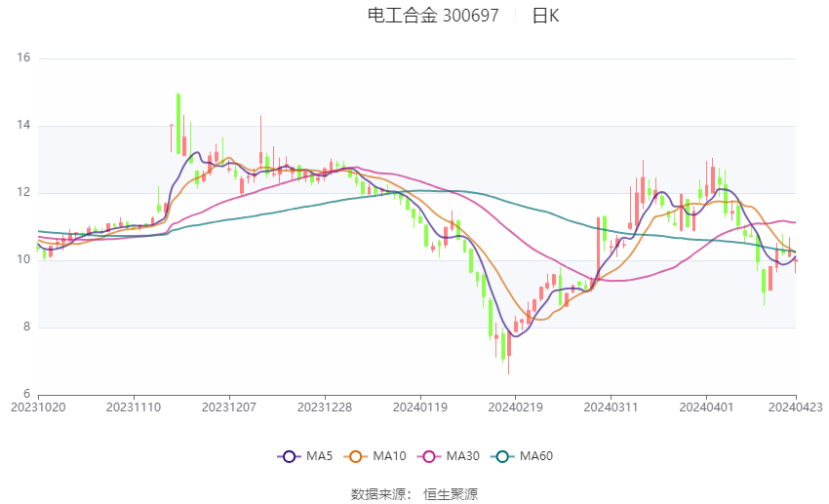This screenshot has width=829, height=504.
Task: Click the 20240423 date axis label
Action: [796, 407]
